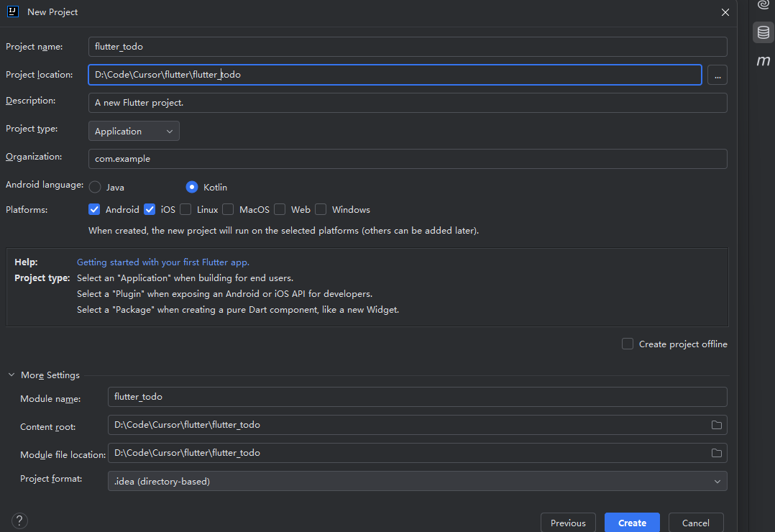The image size is (775, 532).
Task: Open Getting started with your first Flutter app link
Action: point(163,262)
